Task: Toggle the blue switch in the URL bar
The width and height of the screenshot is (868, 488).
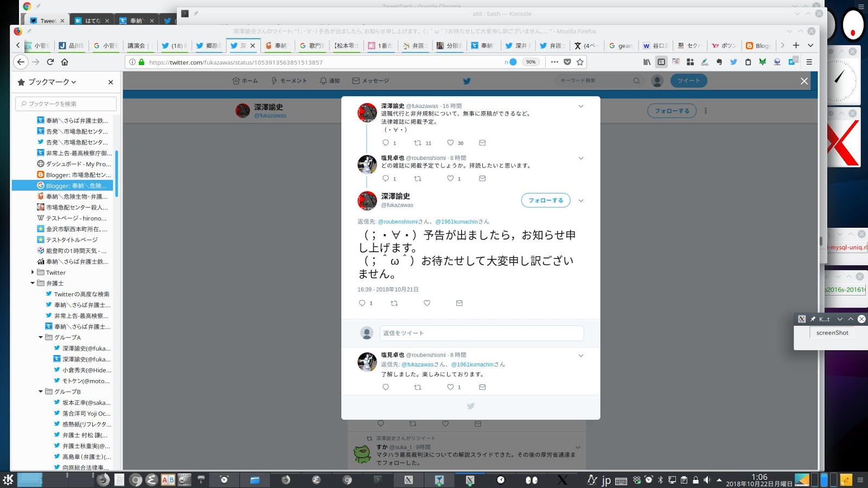Action: (510, 62)
